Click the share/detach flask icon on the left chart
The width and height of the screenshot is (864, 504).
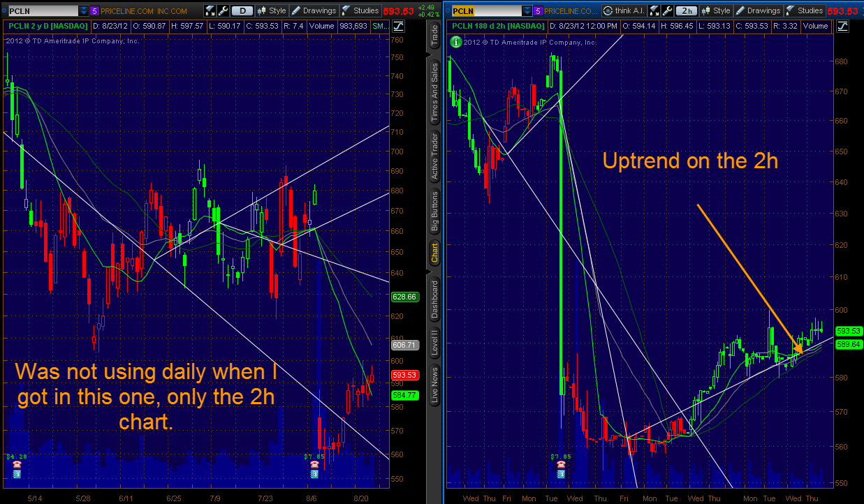click(210, 10)
